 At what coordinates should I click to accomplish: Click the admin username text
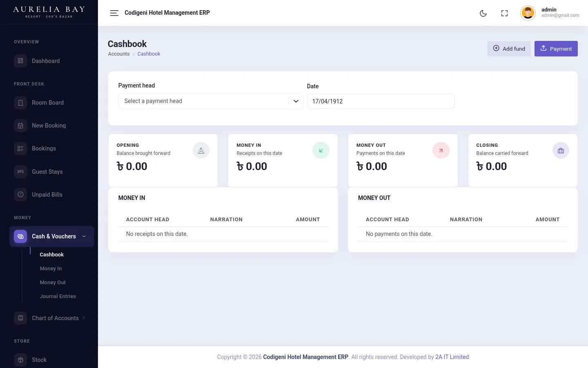[x=549, y=10]
